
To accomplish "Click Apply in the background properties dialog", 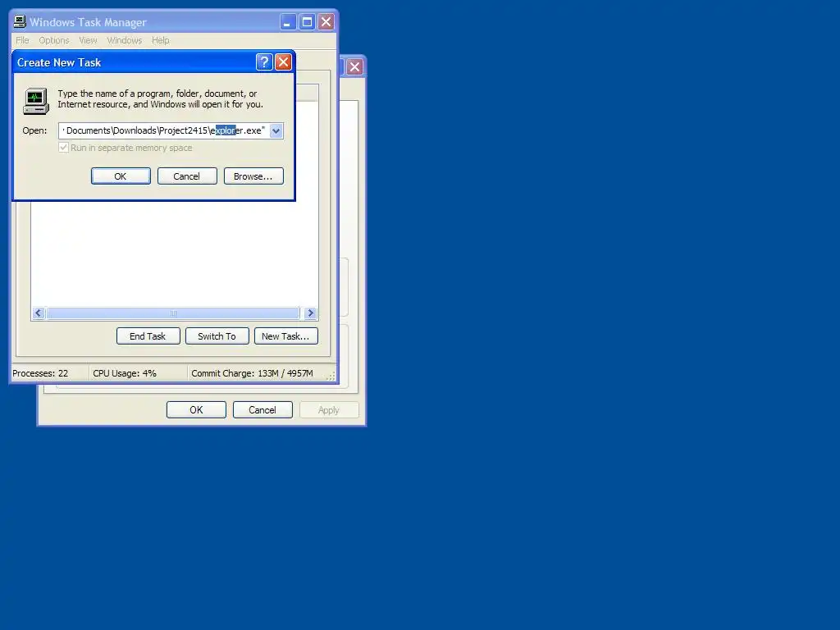I will click(329, 410).
